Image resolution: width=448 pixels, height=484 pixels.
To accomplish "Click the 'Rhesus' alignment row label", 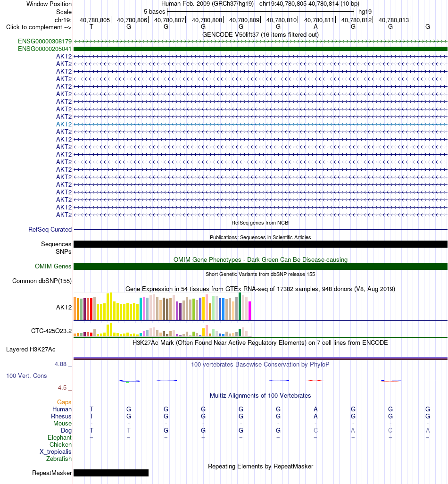I will coord(61,417).
